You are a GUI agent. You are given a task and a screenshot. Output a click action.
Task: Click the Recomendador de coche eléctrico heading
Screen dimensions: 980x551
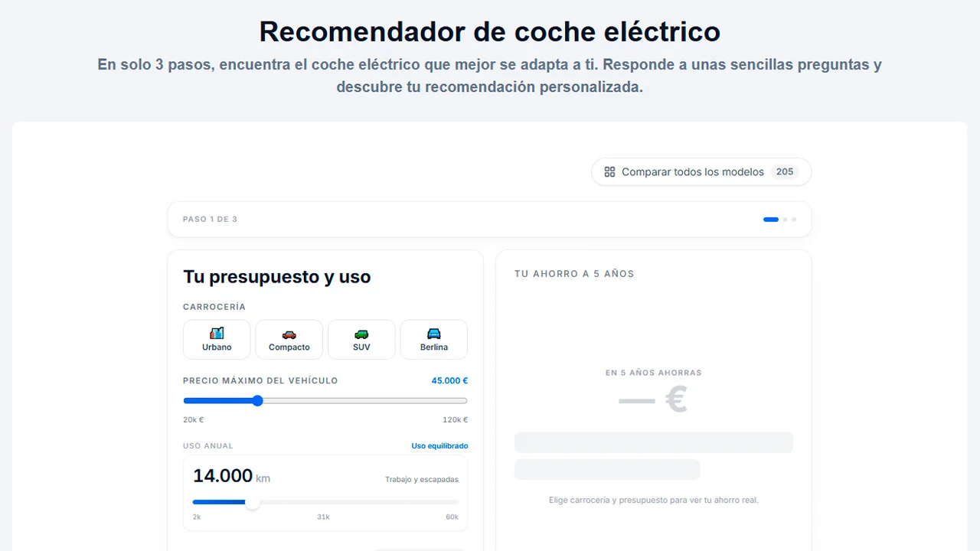490,31
